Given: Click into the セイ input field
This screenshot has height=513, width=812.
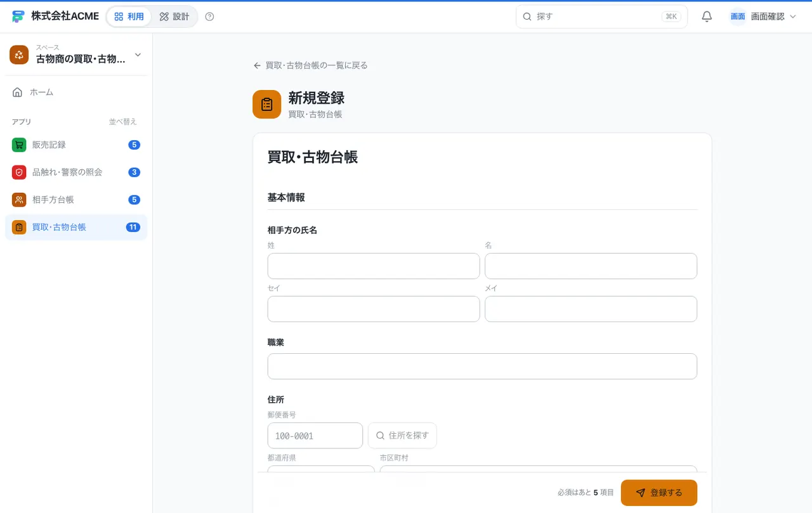Looking at the screenshot, I should 374,309.
